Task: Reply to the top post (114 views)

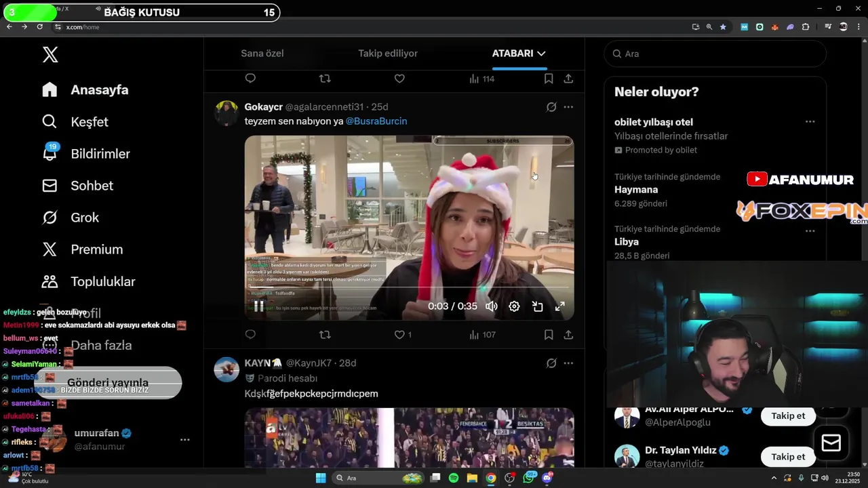Action: (x=250, y=79)
